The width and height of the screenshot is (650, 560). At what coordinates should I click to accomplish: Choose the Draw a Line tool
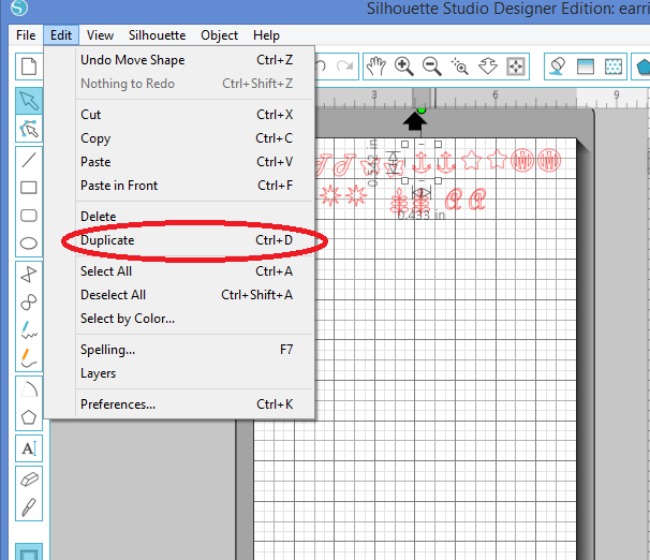[x=29, y=159]
